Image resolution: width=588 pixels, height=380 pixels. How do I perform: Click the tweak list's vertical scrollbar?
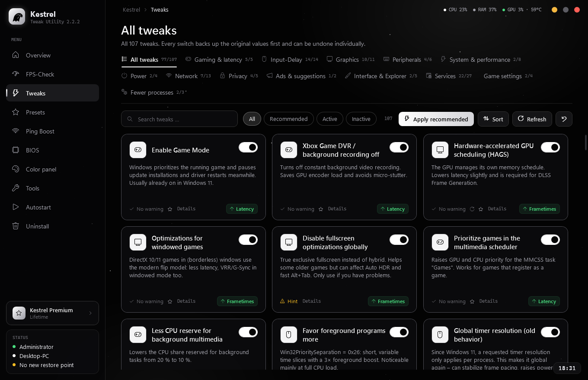click(x=586, y=142)
